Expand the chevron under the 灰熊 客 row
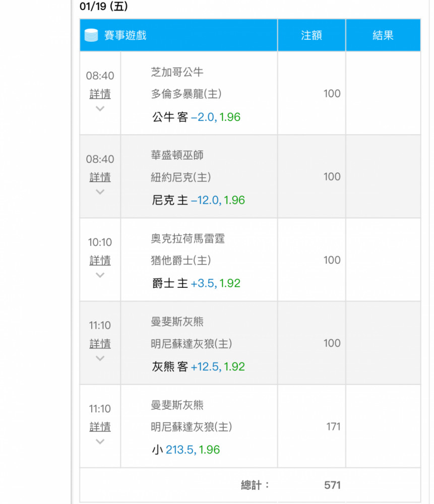The height and width of the screenshot is (504, 434). click(100, 358)
